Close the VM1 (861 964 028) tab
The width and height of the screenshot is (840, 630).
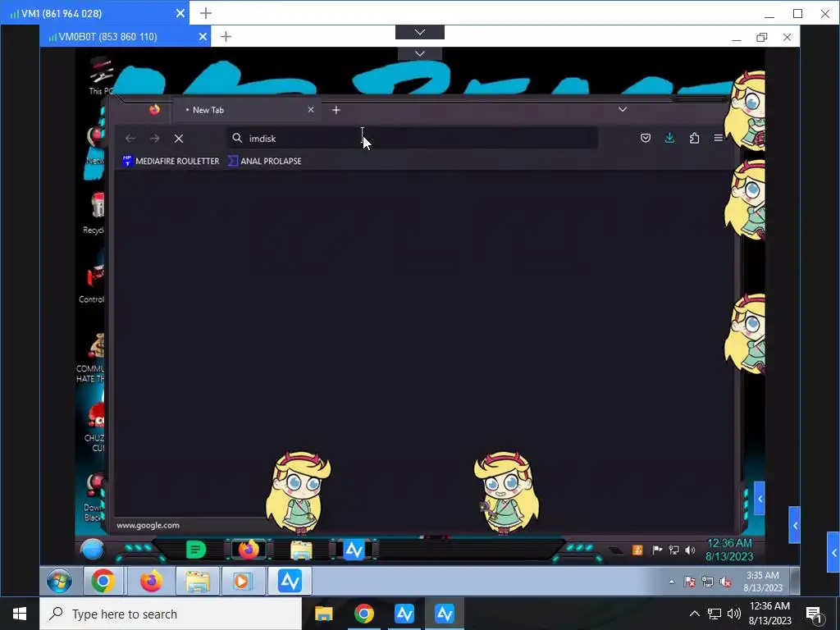pos(180,13)
